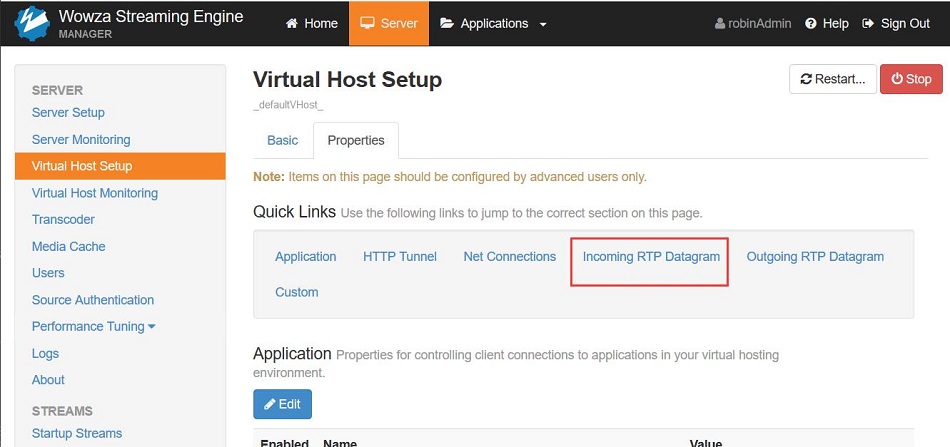Select the Properties tab
Image resolution: width=950 pixels, height=447 pixels.
click(x=356, y=141)
